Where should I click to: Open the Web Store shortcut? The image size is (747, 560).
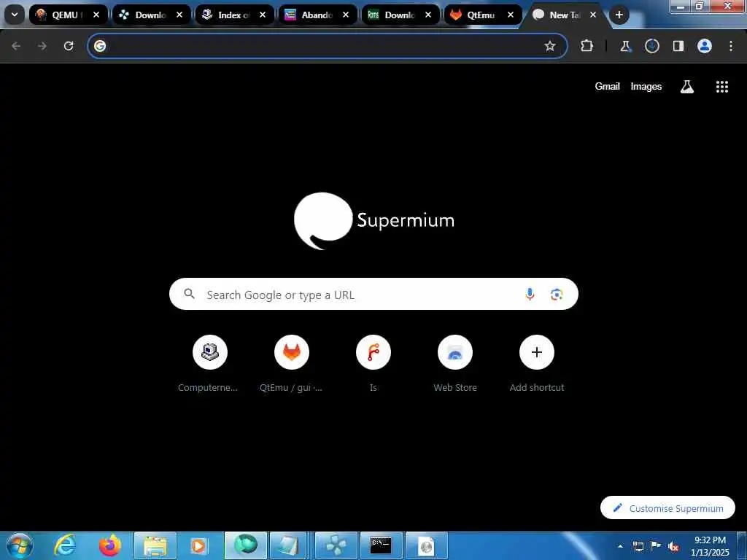point(455,365)
